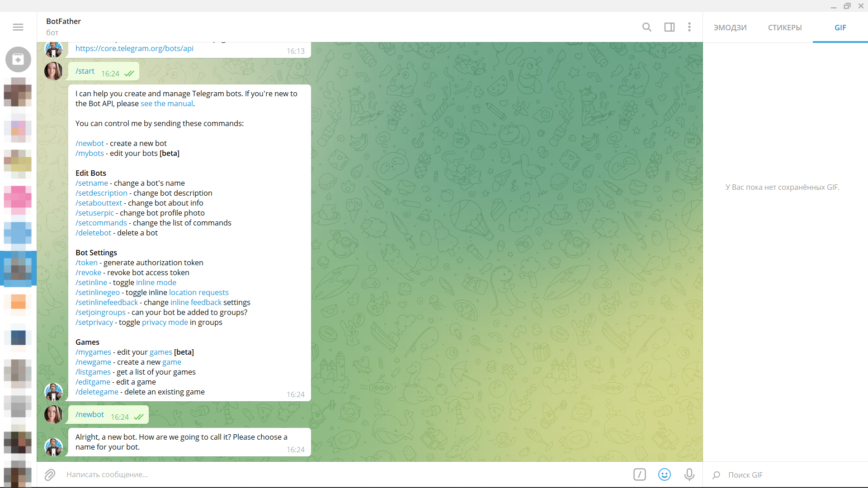Open the three-dot chat options menu

[x=689, y=27]
